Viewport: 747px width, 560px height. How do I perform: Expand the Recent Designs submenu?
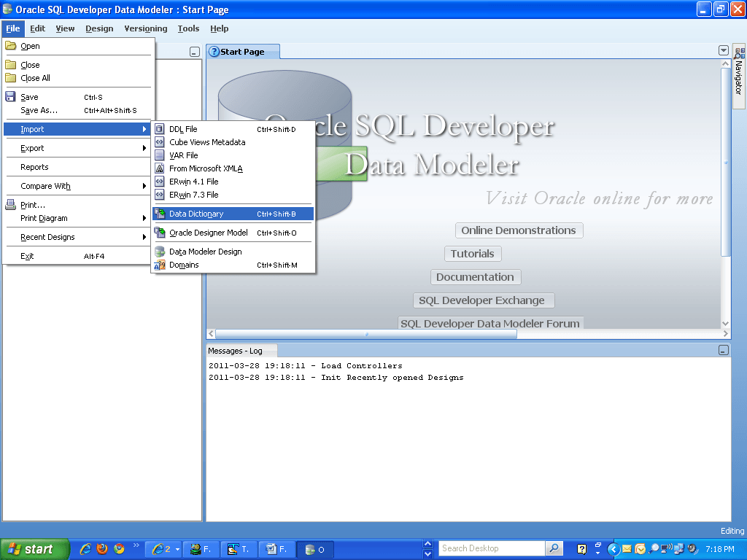click(78, 237)
